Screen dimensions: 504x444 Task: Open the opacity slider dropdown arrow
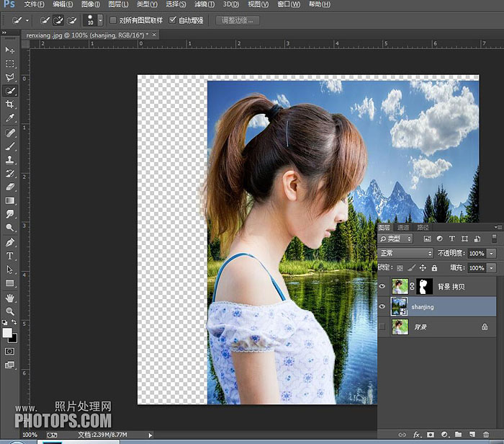pyautogui.click(x=492, y=254)
